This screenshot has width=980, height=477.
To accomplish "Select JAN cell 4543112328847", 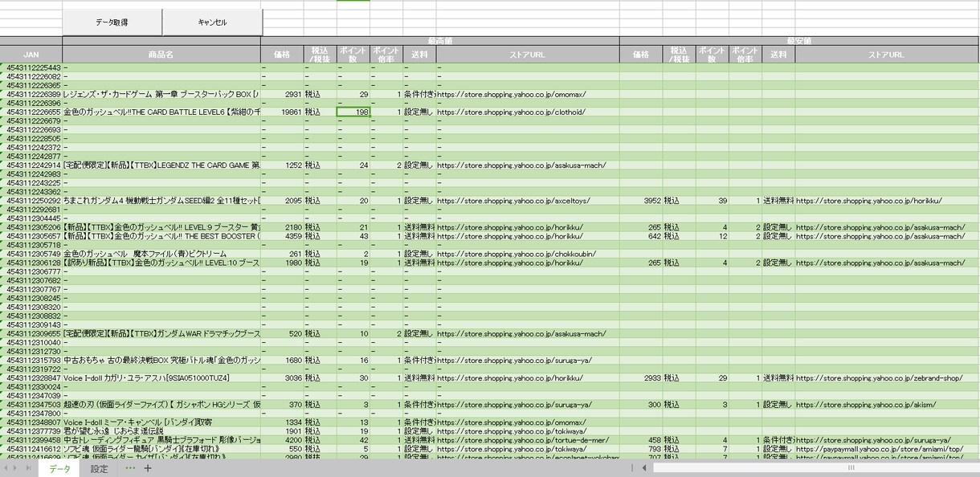I will coord(31,377).
